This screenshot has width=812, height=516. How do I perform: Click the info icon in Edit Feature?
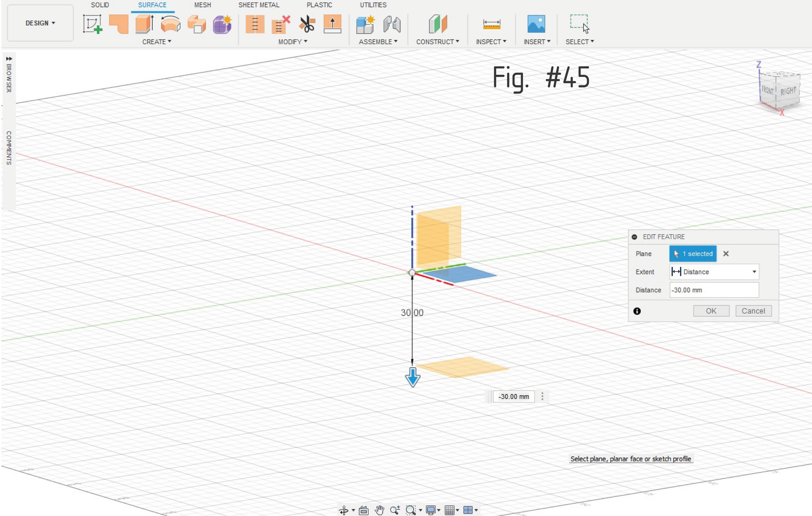click(637, 311)
